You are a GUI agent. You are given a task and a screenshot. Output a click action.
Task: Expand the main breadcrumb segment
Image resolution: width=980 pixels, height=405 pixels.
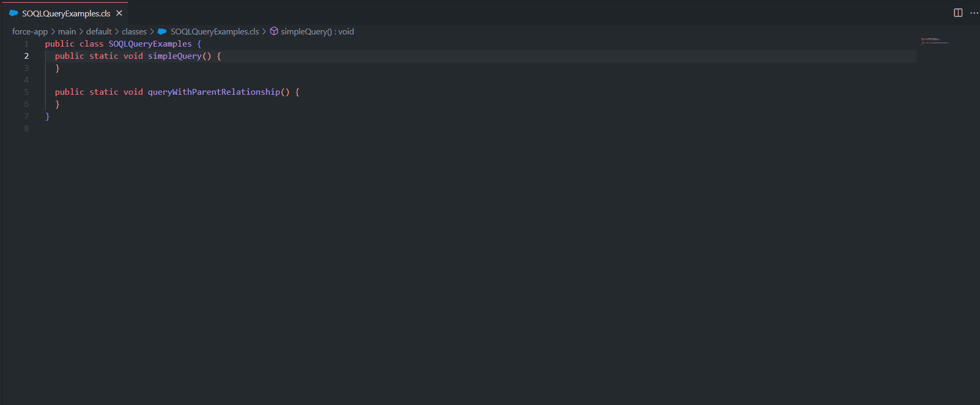click(67, 32)
